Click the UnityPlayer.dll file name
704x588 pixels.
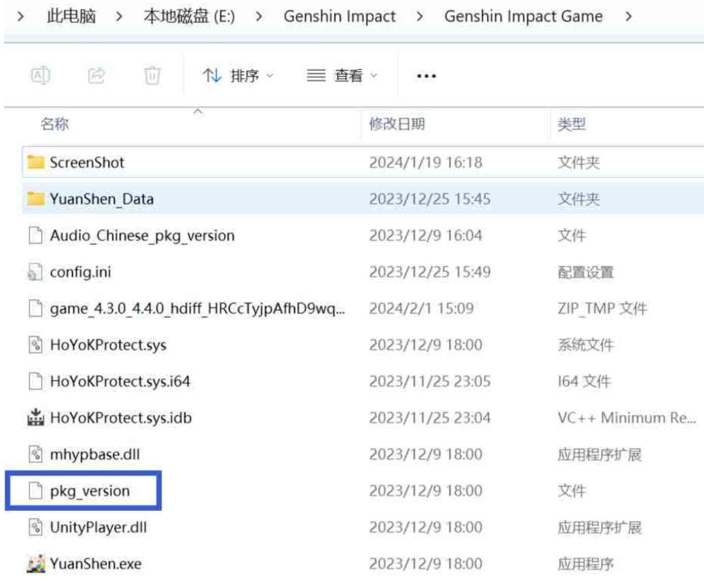pyautogui.click(x=98, y=528)
